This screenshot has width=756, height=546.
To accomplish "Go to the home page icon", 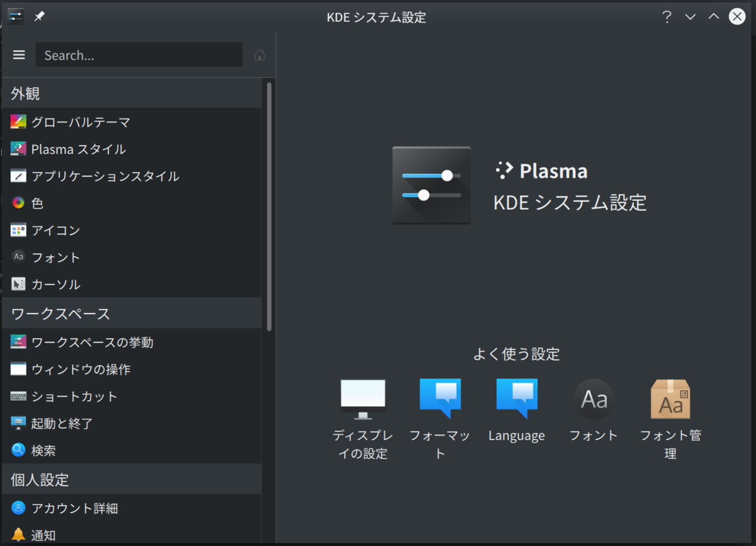I will click(260, 55).
